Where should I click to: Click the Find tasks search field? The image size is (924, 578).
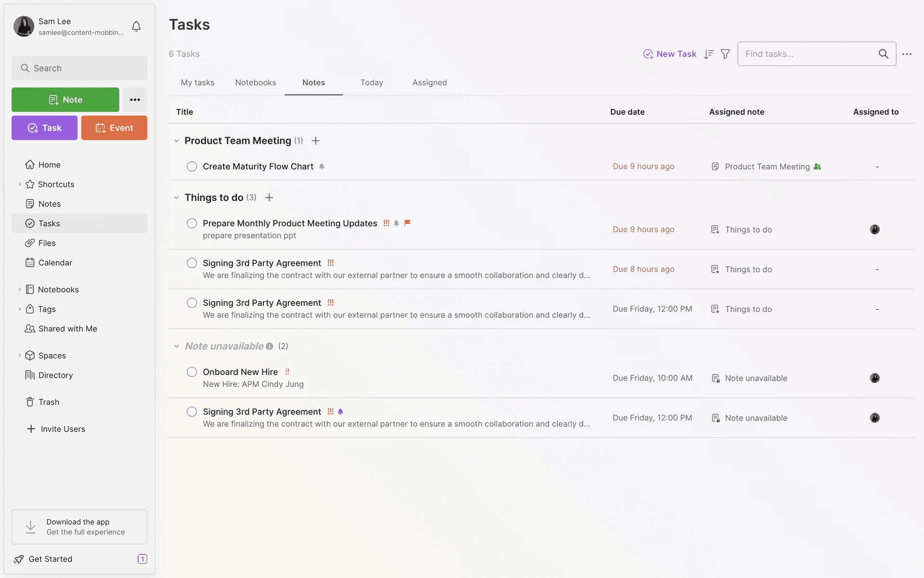(x=808, y=54)
